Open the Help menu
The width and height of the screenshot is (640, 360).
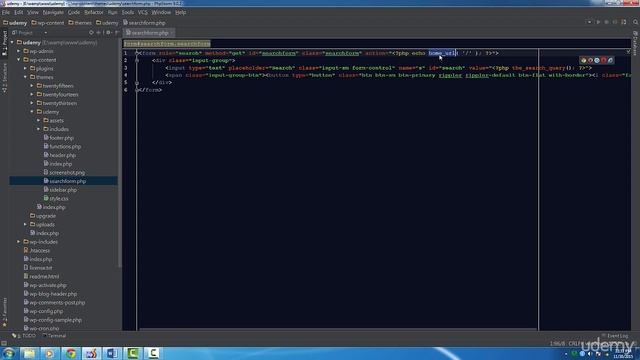[180, 12]
